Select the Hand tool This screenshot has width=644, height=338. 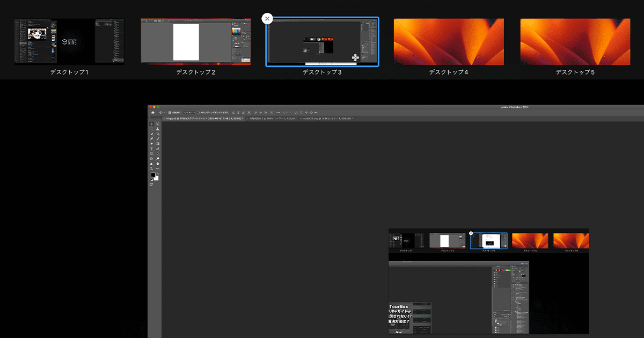(x=157, y=164)
